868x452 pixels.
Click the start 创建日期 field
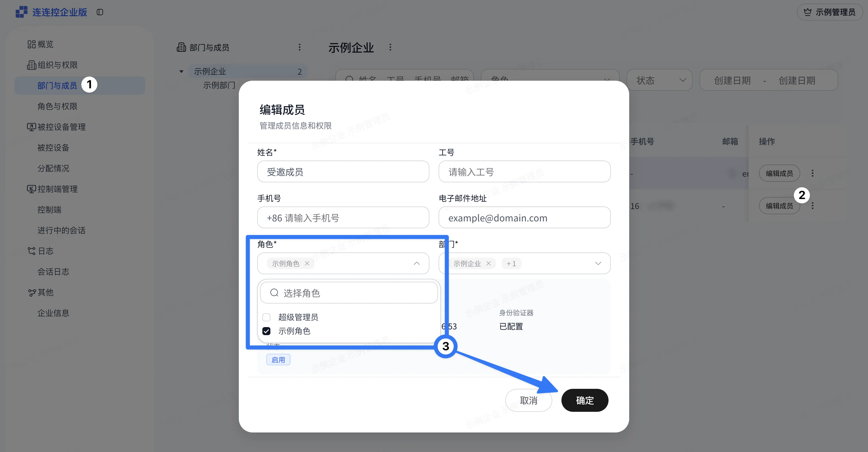732,80
